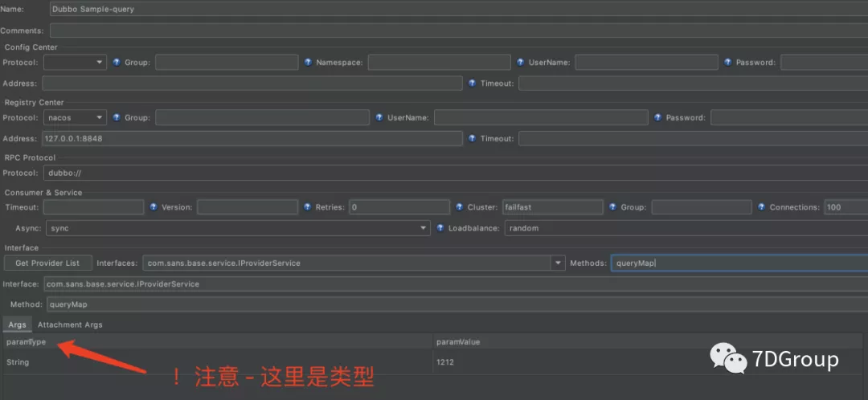868x400 pixels.
Task: Click help icon beside Registry Center Password
Action: click(657, 117)
